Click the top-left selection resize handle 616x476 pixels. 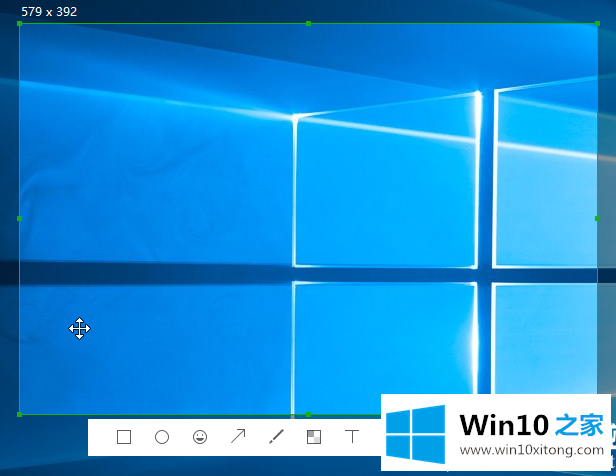click(20, 24)
